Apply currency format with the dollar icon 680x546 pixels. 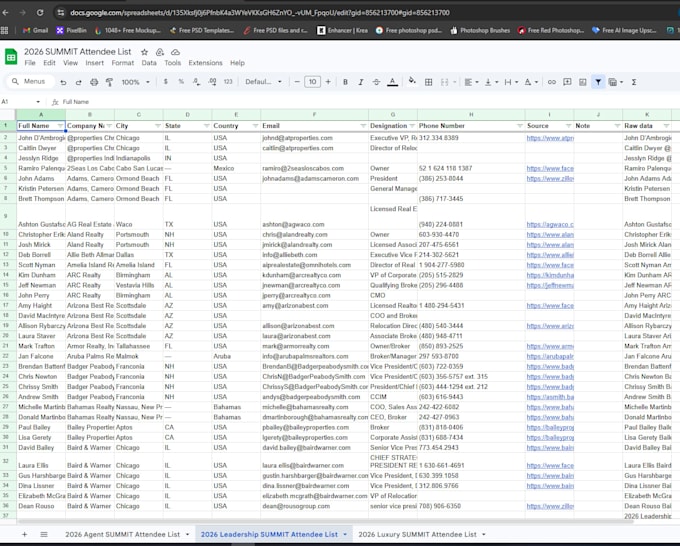166,82
